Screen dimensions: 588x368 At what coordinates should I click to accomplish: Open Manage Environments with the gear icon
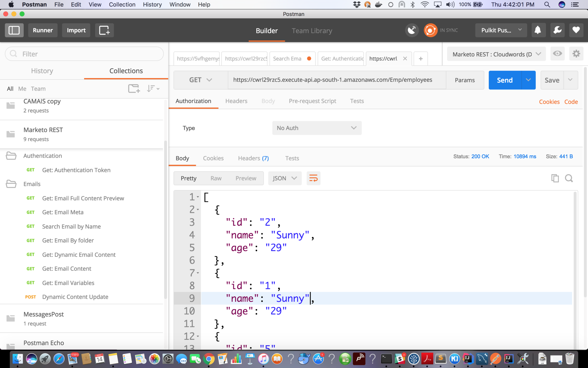click(x=576, y=54)
